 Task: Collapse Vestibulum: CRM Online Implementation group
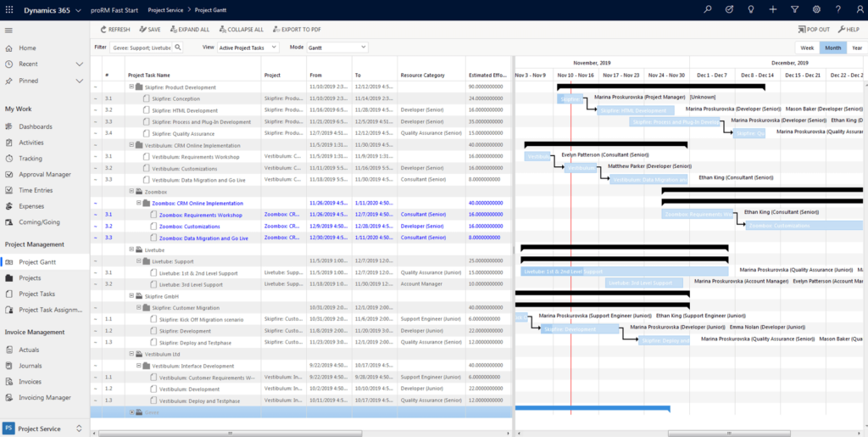(x=131, y=145)
